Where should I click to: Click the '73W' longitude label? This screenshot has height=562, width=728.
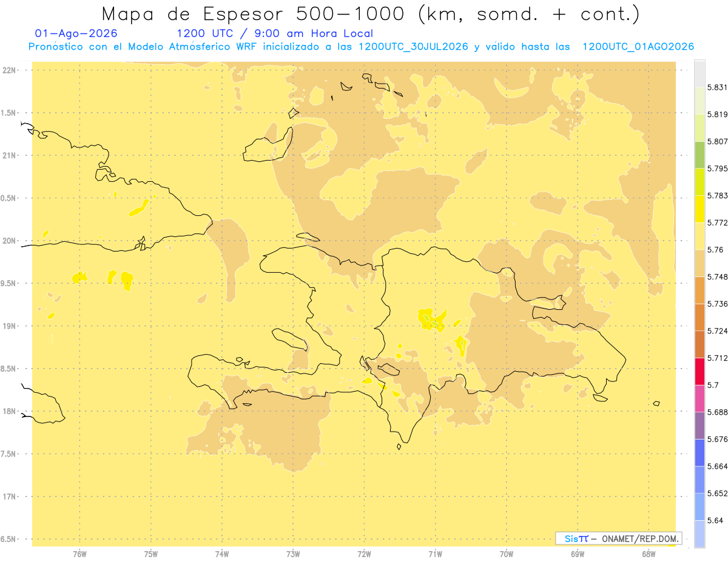(x=293, y=554)
